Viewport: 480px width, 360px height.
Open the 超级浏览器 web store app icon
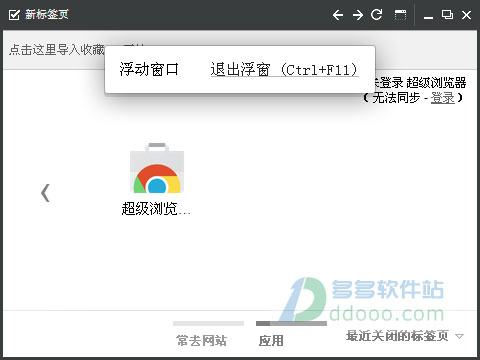157,168
